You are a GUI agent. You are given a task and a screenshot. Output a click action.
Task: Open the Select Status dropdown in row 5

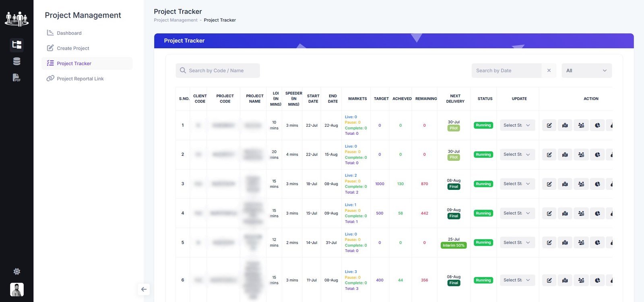pos(517,243)
